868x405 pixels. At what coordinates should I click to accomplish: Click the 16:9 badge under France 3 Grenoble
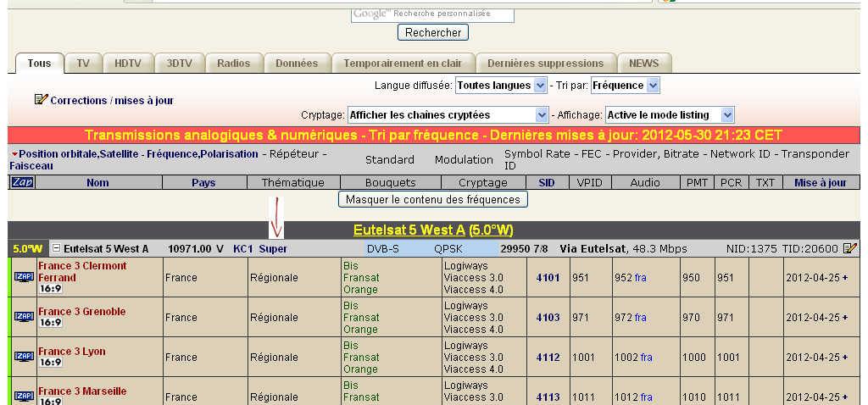click(50, 323)
